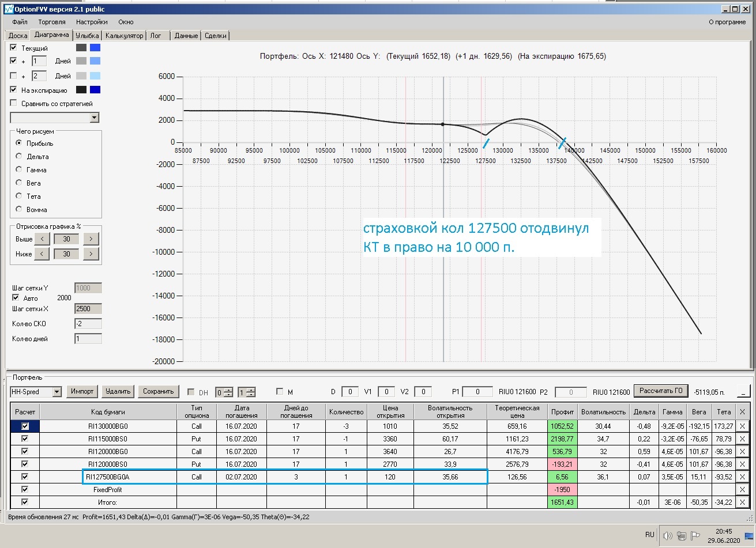Viewport: 756px width, 548px height.
Task: Choose the Вега radio option
Action: click(x=19, y=183)
